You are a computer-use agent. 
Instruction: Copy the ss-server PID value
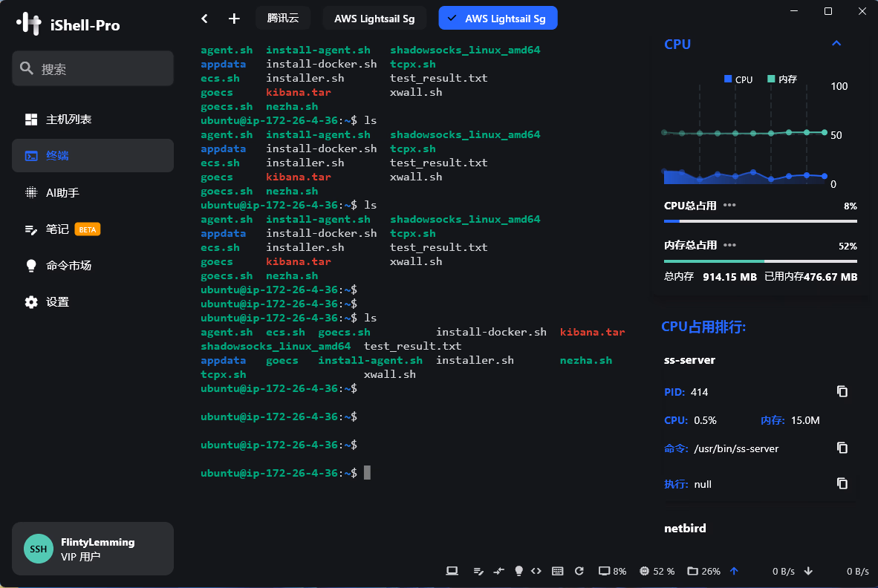[x=842, y=391]
